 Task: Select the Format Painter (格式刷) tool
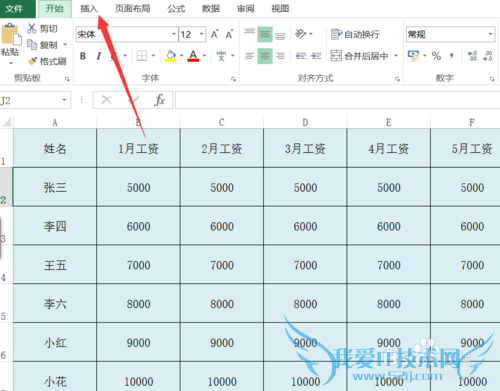pos(47,61)
